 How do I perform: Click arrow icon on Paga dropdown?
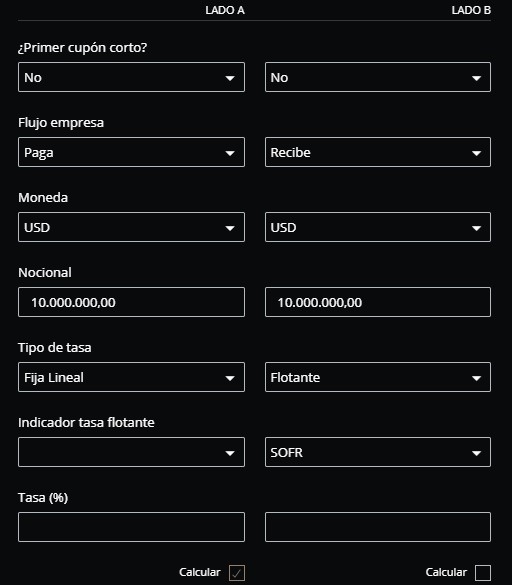tap(230, 153)
